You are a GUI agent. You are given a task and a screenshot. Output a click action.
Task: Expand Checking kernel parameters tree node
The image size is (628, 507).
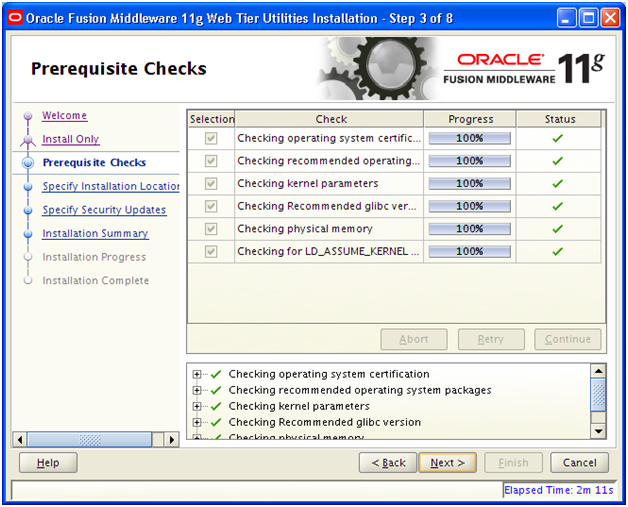(197, 406)
